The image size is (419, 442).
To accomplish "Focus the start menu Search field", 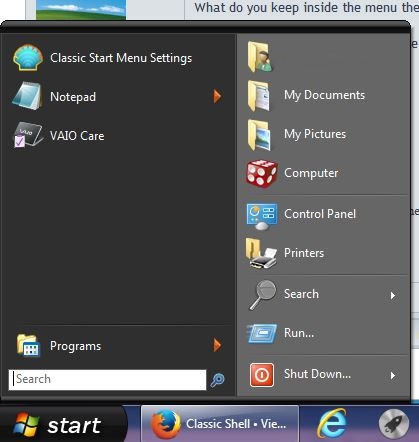I will point(107,379).
